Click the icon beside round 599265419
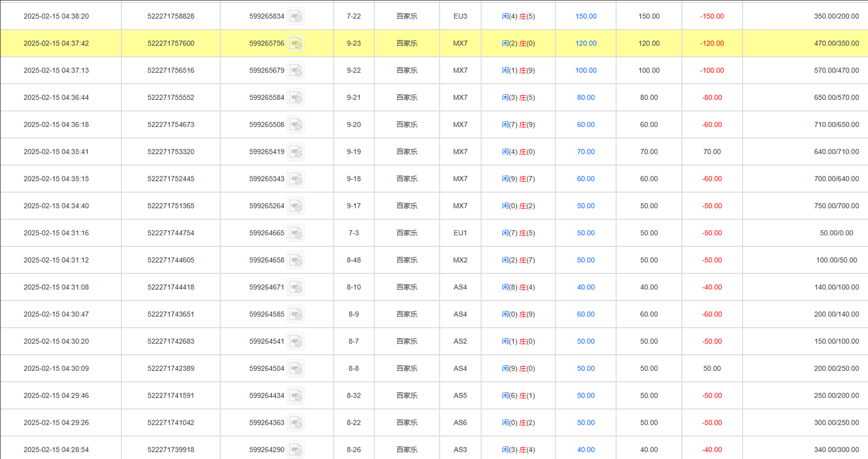 coord(296,152)
